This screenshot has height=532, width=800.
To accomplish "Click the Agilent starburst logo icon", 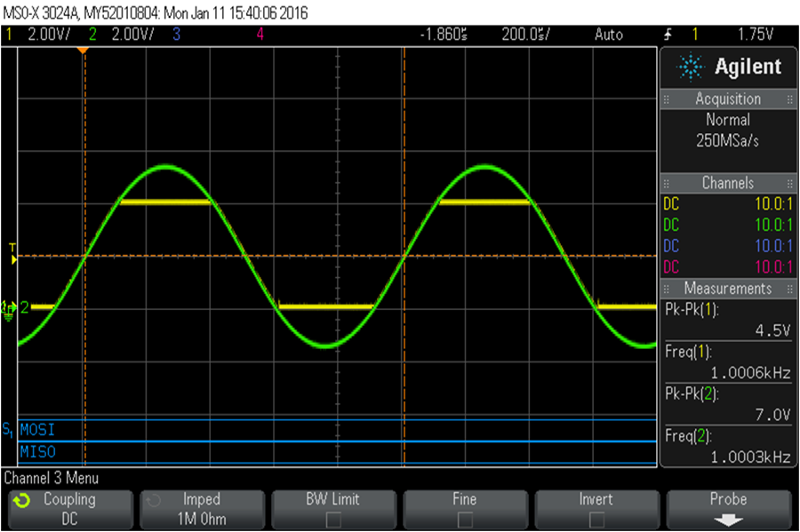I will click(690, 67).
